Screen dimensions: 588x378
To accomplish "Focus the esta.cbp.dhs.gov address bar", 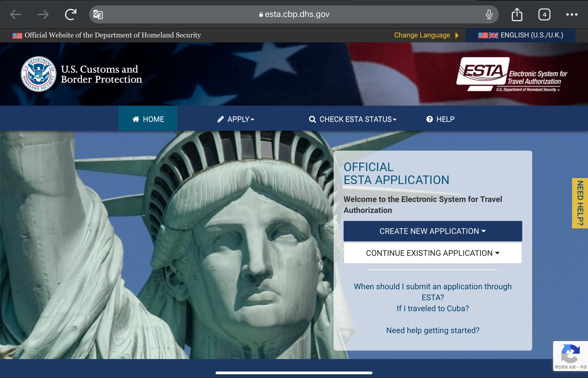I will click(x=294, y=14).
